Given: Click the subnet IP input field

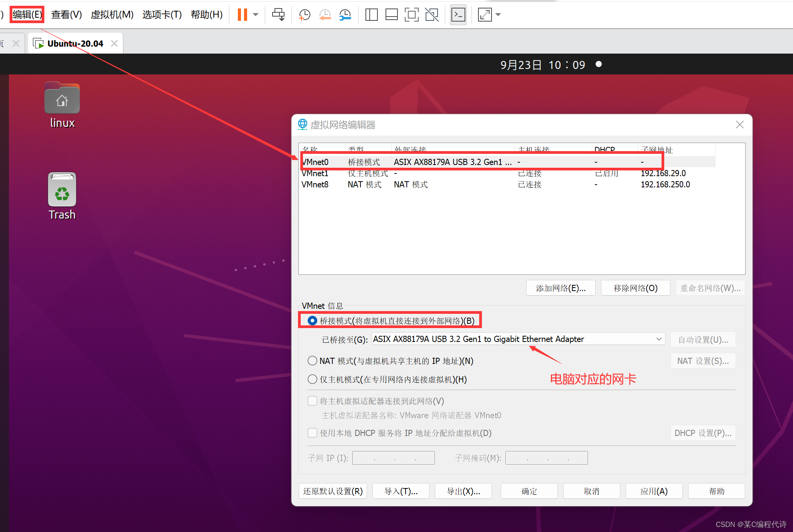Looking at the screenshot, I should (393, 458).
